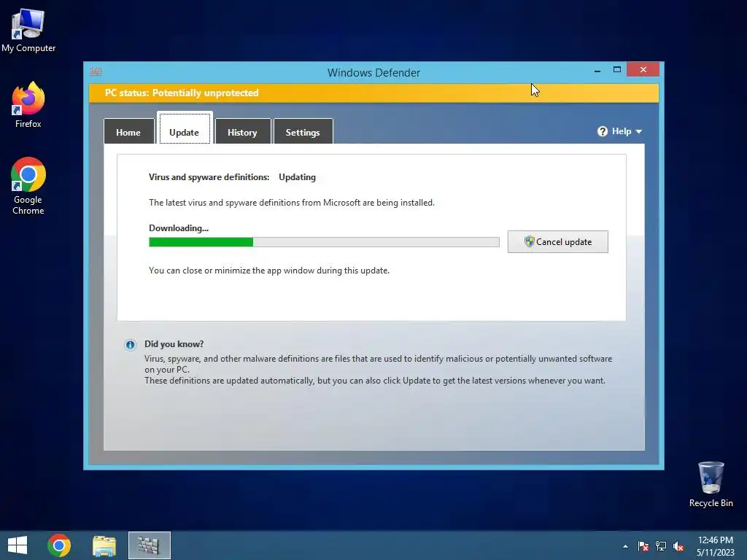This screenshot has width=747, height=560.
Task: Click the Did you know info icon
Action: pos(130,345)
